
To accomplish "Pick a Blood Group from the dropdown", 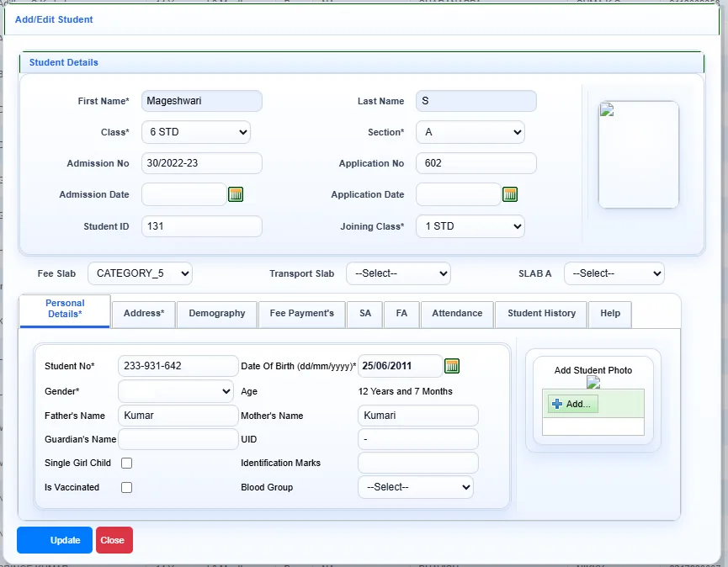I will pos(416,487).
